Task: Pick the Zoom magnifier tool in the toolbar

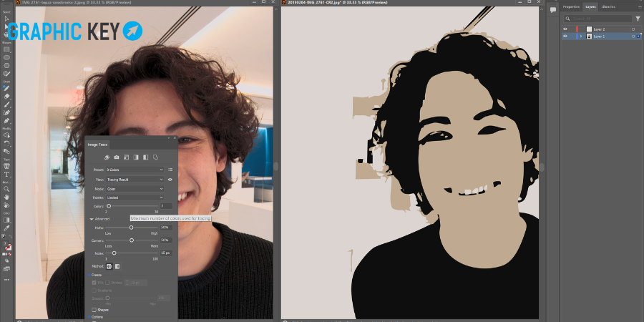Action: point(6,189)
